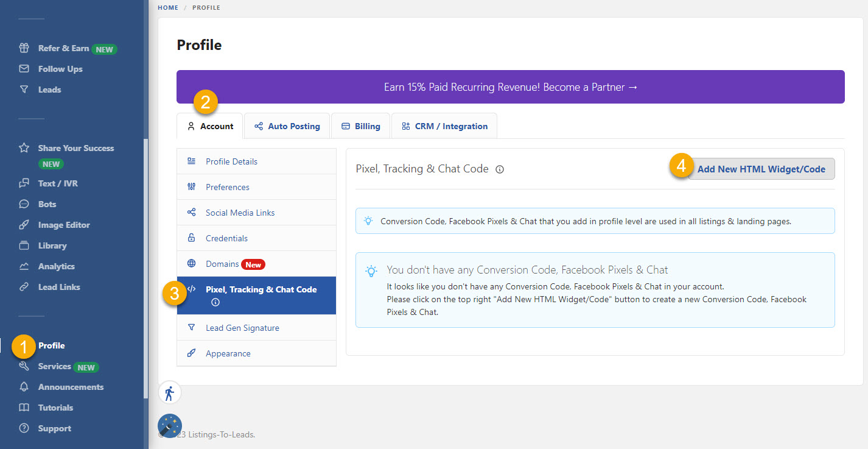Open Lead Gen Signature section
Viewport: 868px width, 449px height.
point(242,328)
